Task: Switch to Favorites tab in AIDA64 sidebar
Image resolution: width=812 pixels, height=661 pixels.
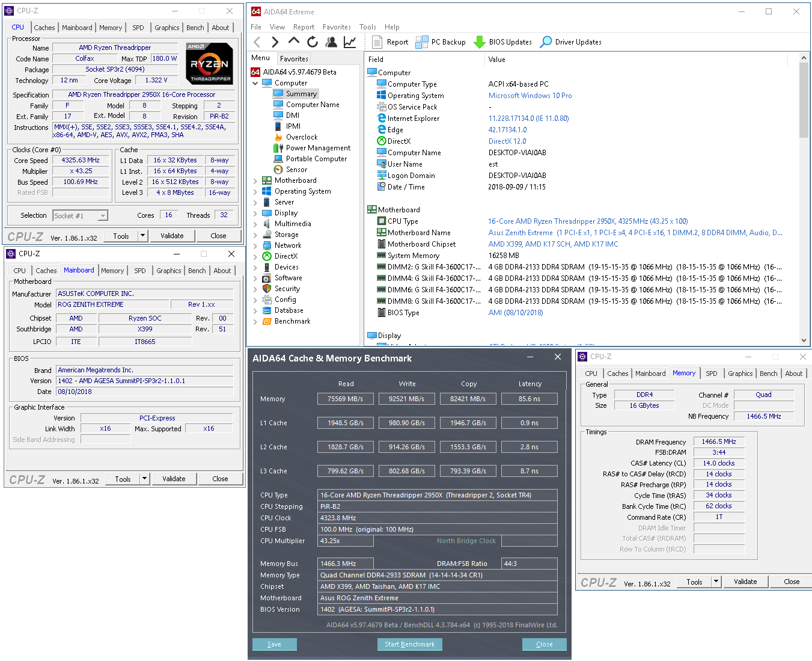Action: pos(294,58)
